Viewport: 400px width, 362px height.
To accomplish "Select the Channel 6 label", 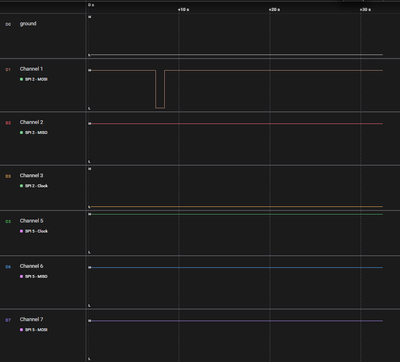I will pos(31,266).
